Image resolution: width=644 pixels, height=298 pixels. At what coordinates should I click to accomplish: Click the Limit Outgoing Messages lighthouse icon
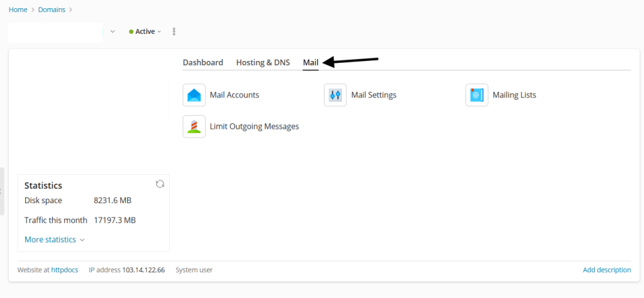(194, 126)
